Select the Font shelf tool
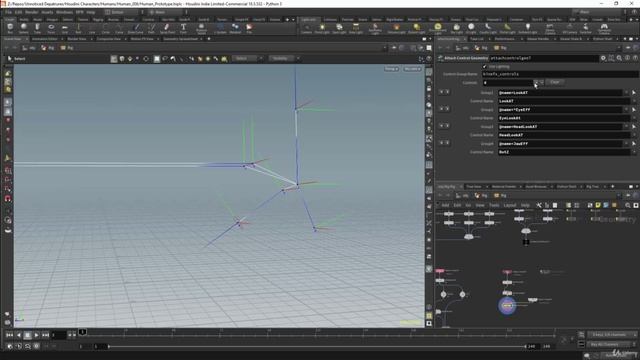Image resolution: width=640 pixels, height=360 pixels. [183, 28]
